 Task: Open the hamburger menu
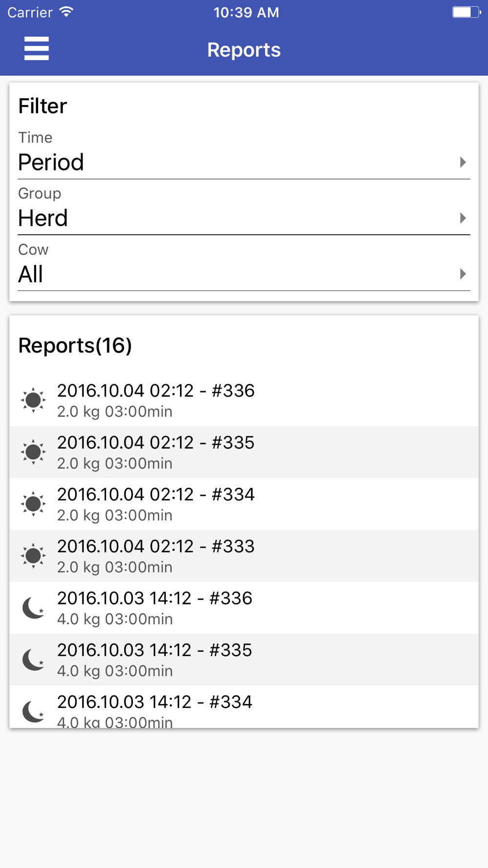(x=37, y=49)
